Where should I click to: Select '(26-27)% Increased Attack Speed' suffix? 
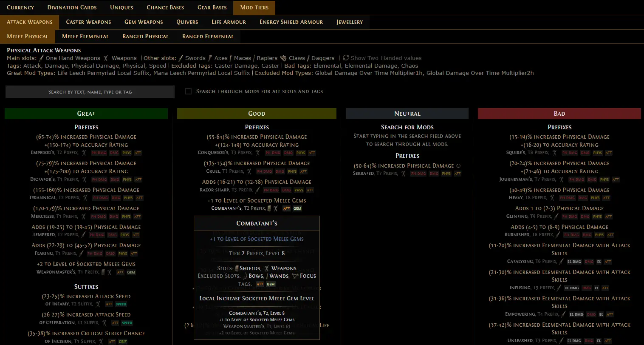point(86,315)
